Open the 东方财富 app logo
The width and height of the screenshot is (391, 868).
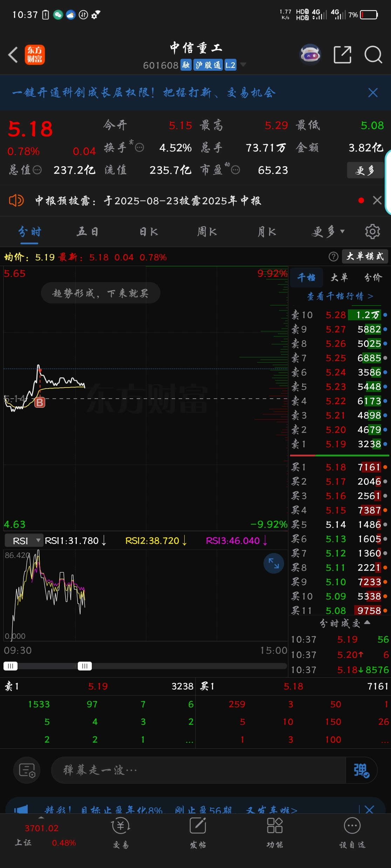[x=35, y=55]
